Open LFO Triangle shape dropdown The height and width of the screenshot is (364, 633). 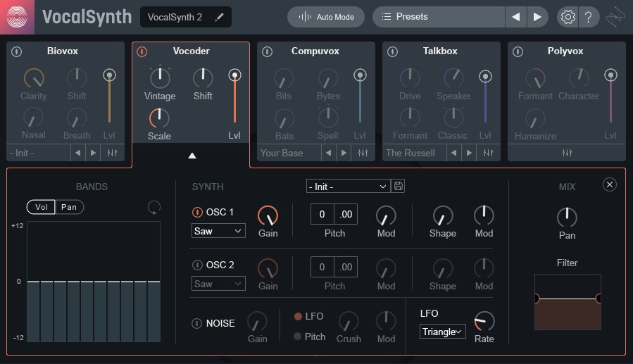pyautogui.click(x=442, y=332)
